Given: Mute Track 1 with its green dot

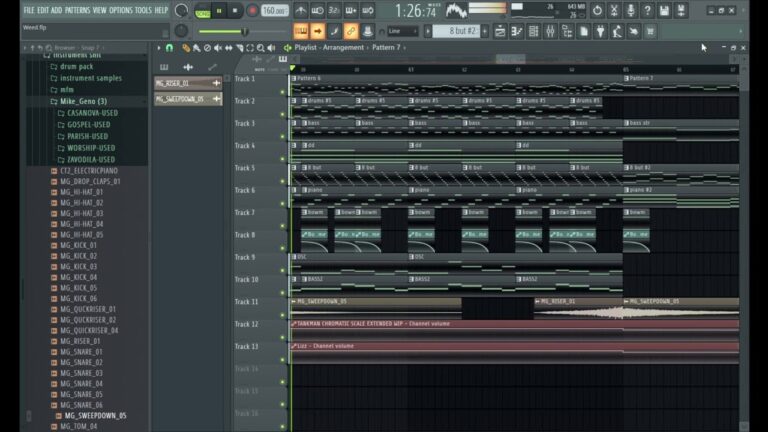Looking at the screenshot, I should tap(283, 92).
